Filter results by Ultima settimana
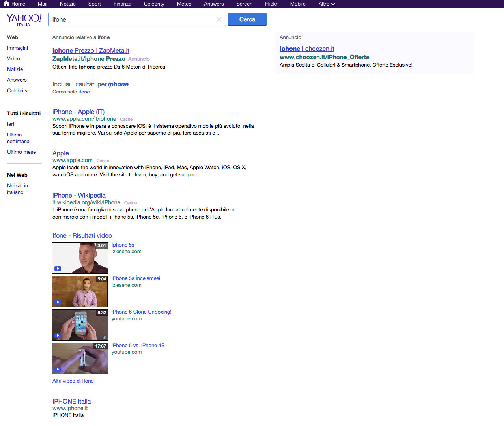This screenshot has height=426, width=504. (18, 138)
